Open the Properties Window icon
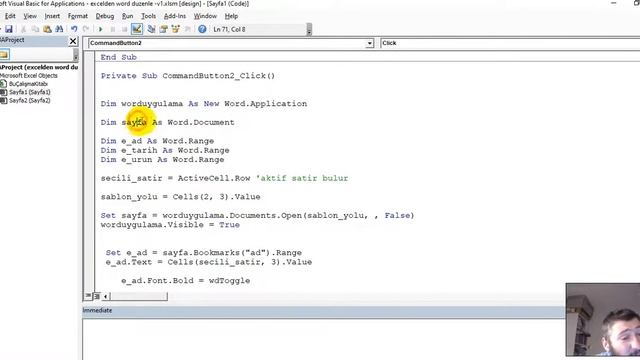The image size is (640, 360). click(x=164, y=29)
